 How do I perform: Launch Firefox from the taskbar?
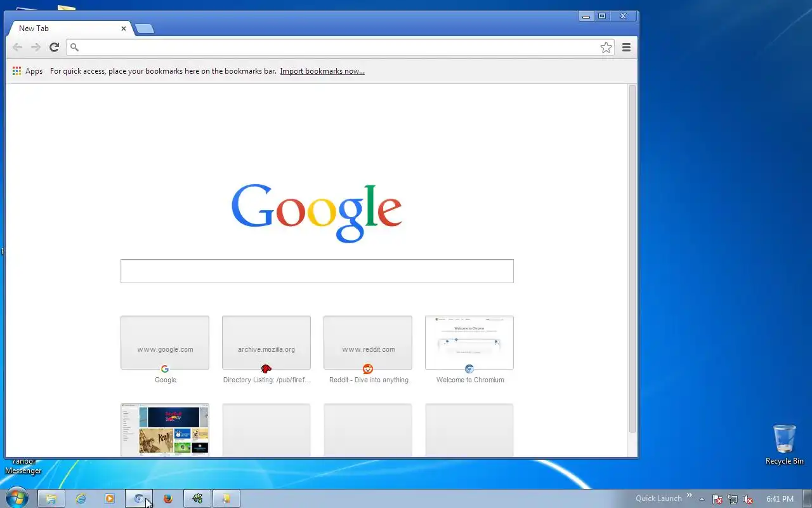pos(168,498)
